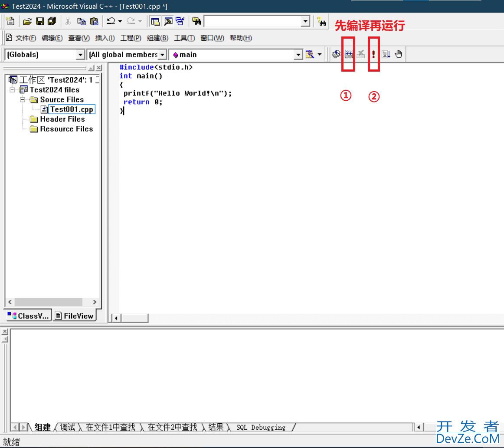Click the Copy toolbar icon
This screenshot has width=504, height=448.
pos(81,22)
